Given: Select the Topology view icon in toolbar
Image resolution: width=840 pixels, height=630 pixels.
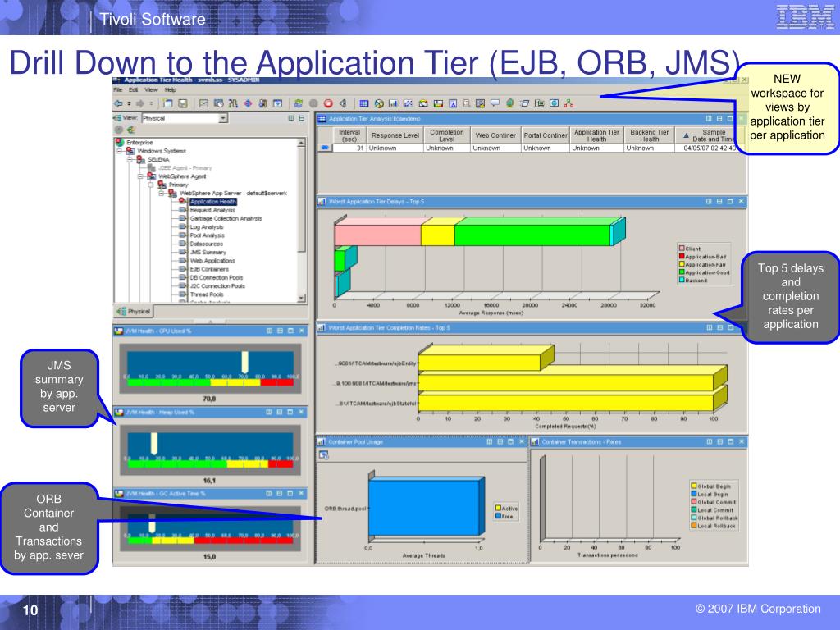Looking at the screenshot, I should point(568,103).
